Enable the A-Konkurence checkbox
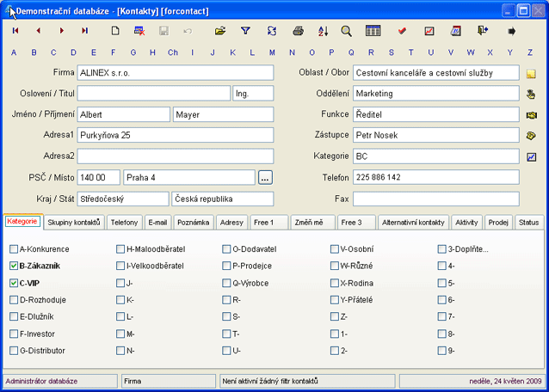 [14, 249]
